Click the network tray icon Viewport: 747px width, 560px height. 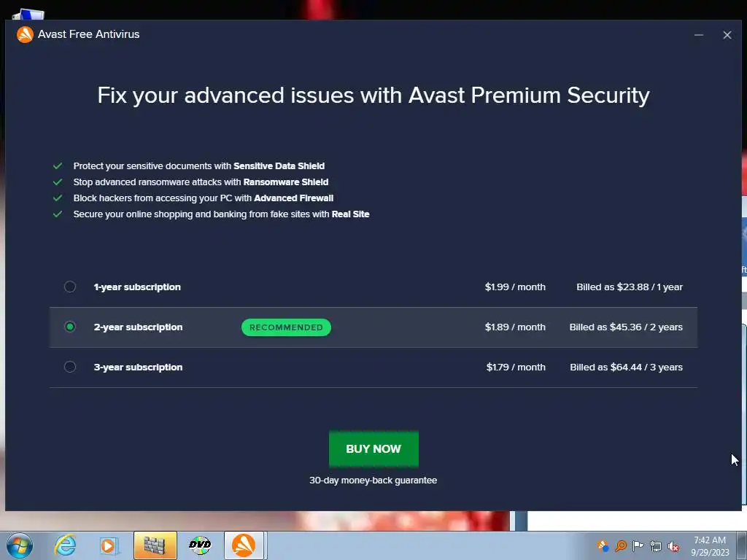click(x=656, y=546)
